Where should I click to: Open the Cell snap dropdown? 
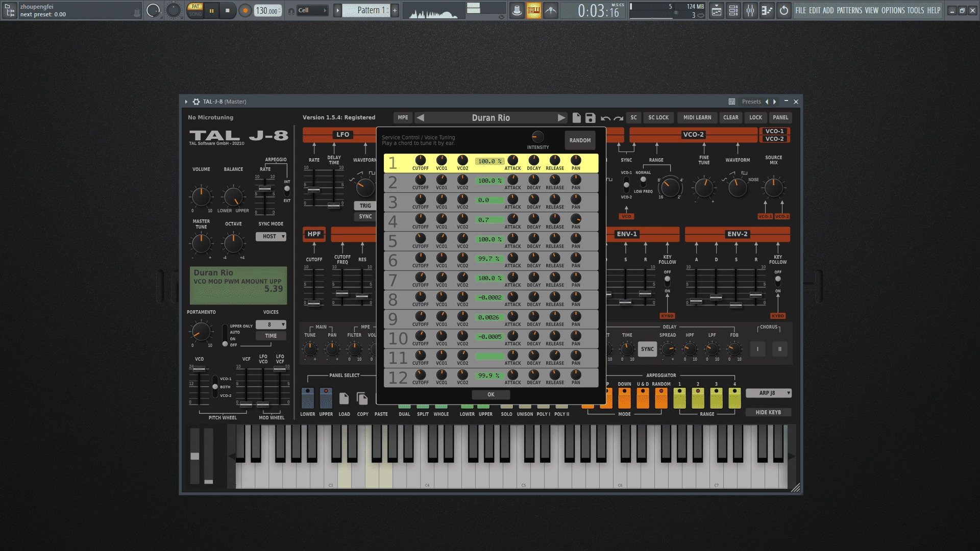pyautogui.click(x=312, y=10)
